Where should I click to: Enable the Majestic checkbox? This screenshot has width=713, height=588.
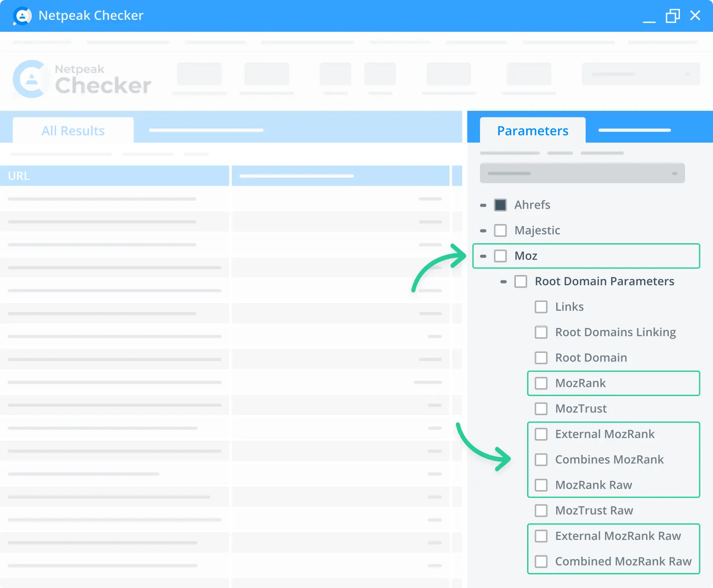coord(500,231)
